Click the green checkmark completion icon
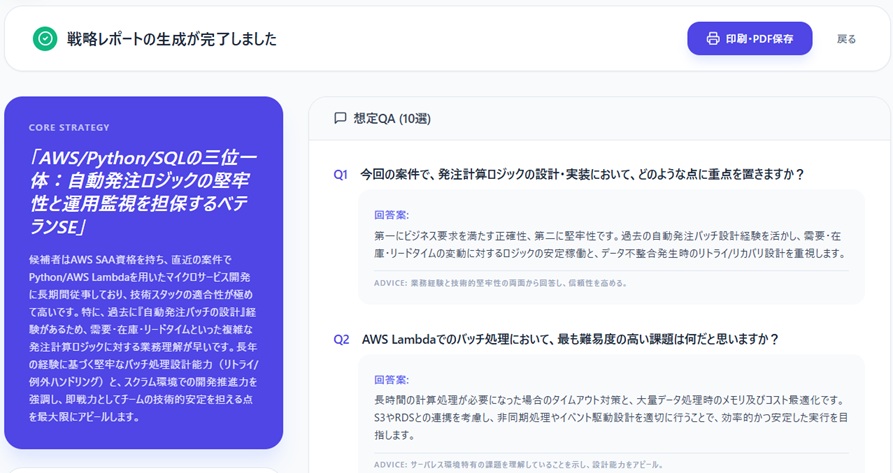This screenshot has width=893, height=473. (45, 39)
